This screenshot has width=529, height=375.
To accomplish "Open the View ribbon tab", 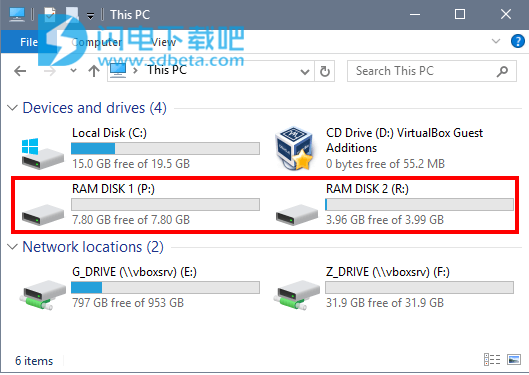I will click(163, 42).
